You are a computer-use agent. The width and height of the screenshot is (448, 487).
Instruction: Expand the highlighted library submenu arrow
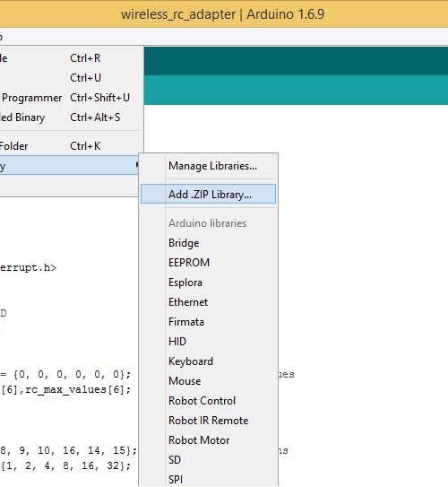(x=137, y=165)
